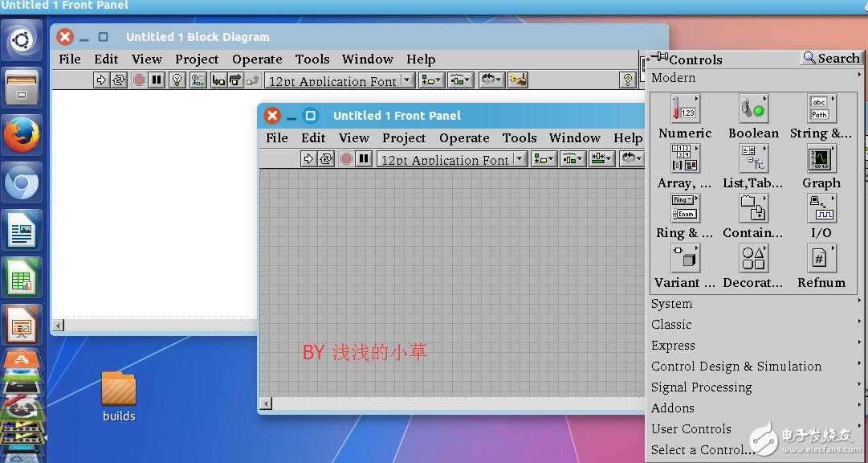The width and height of the screenshot is (868, 463).
Task: Pin the Controls palette with thumbtack
Action: point(658,57)
